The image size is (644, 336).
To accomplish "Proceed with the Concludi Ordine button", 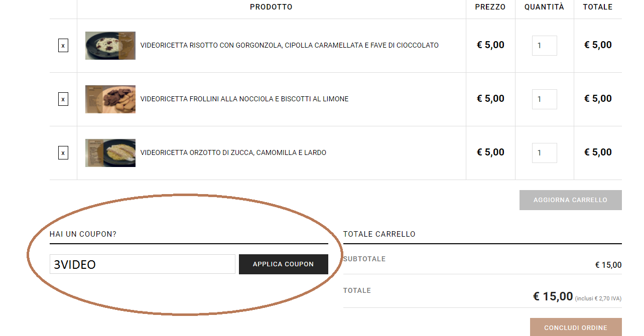I will (x=576, y=327).
